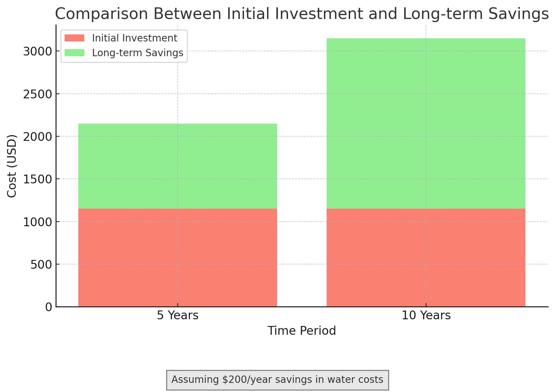
Task: Click the red investment bar for 5 Years
Action: click(177, 257)
